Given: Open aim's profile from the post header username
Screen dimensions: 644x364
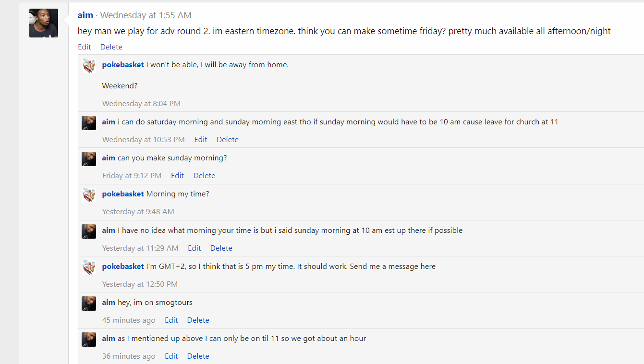Looking at the screenshot, I should tap(85, 15).
